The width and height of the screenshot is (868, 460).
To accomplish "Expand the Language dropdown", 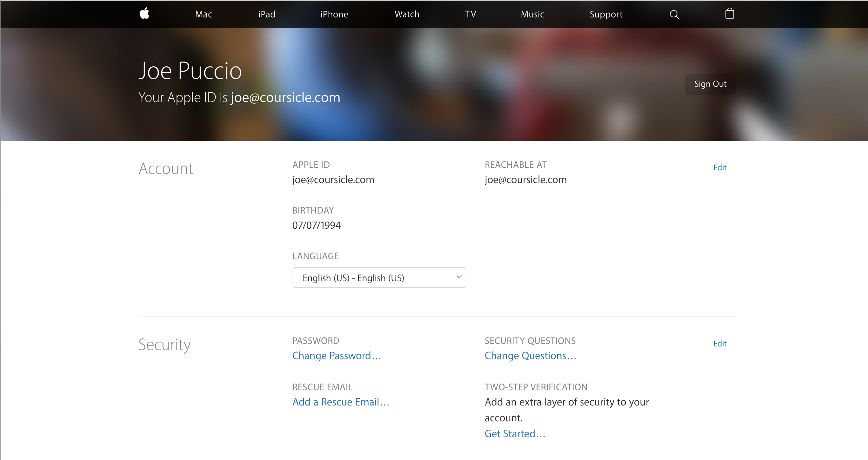I will [379, 278].
